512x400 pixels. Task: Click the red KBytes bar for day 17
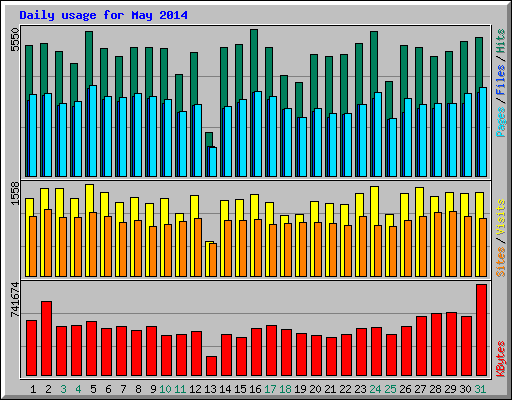(271, 351)
